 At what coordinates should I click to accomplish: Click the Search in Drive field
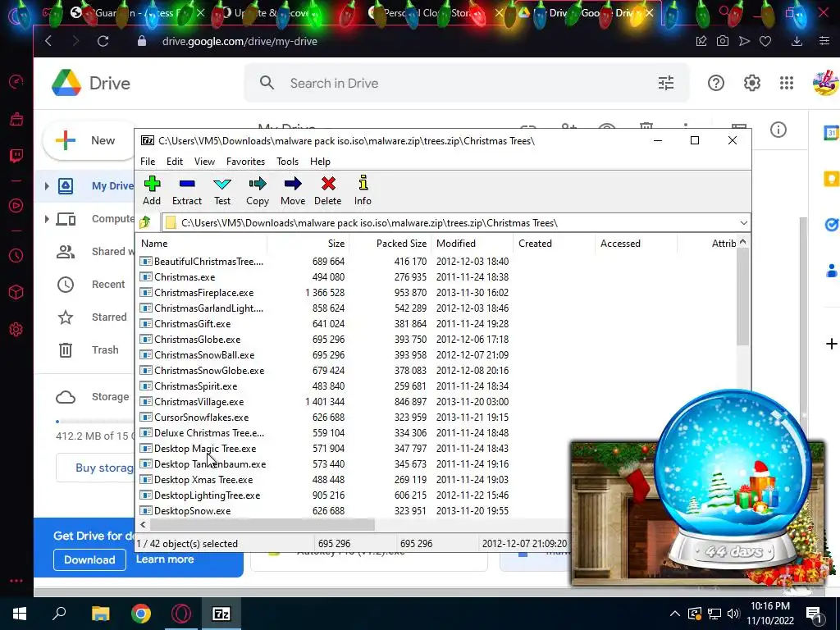tap(466, 83)
